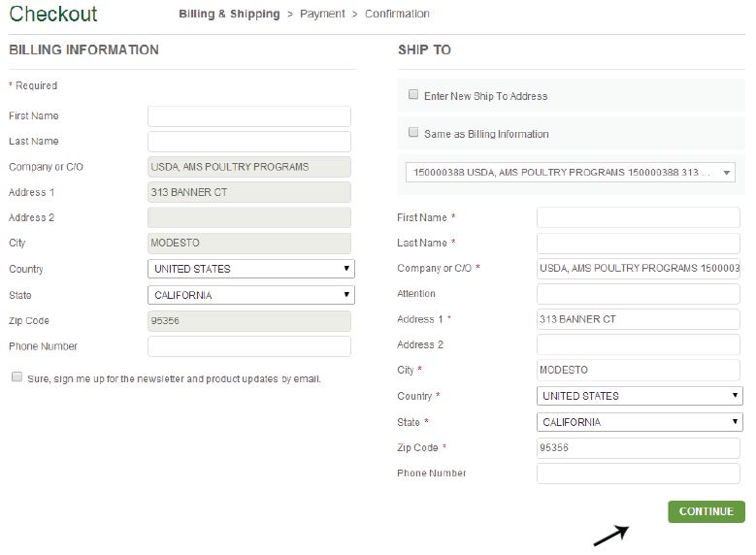This screenshot has width=756, height=555.
Task: Tick Same as Billing Information checkbox
Action: (x=413, y=133)
